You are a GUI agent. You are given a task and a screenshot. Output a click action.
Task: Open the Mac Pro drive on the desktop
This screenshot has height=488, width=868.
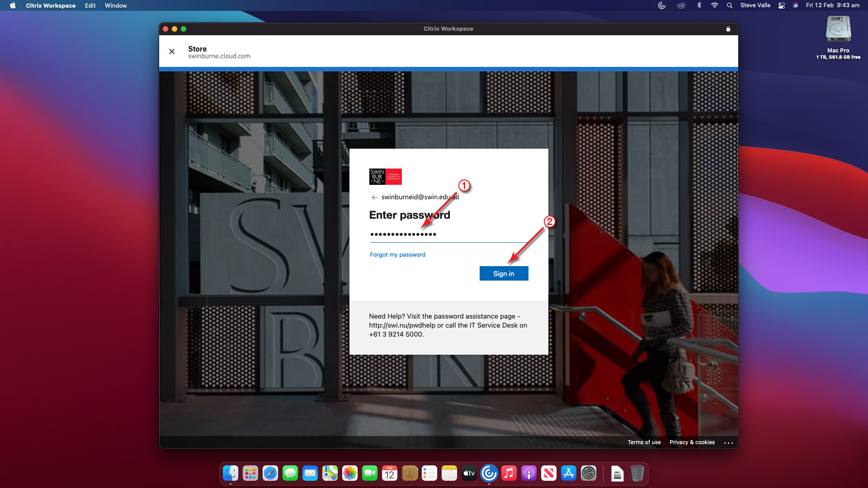[838, 30]
